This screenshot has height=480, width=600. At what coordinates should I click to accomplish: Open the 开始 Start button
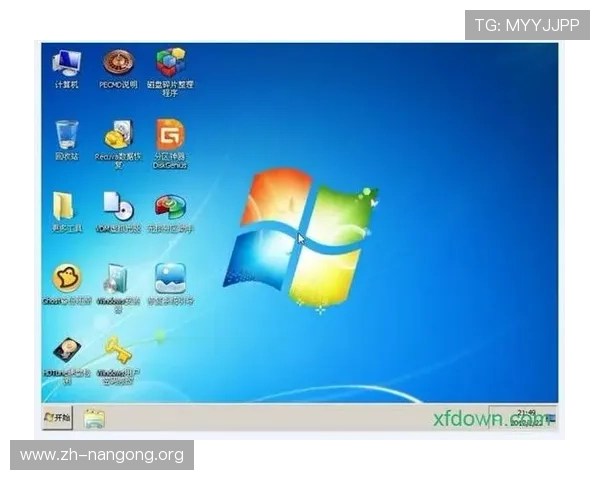[57, 417]
